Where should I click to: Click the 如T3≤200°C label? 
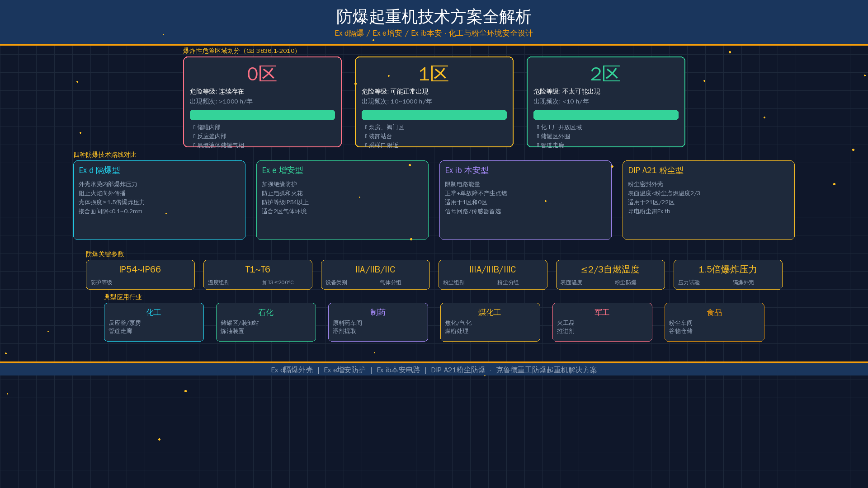[x=278, y=282]
